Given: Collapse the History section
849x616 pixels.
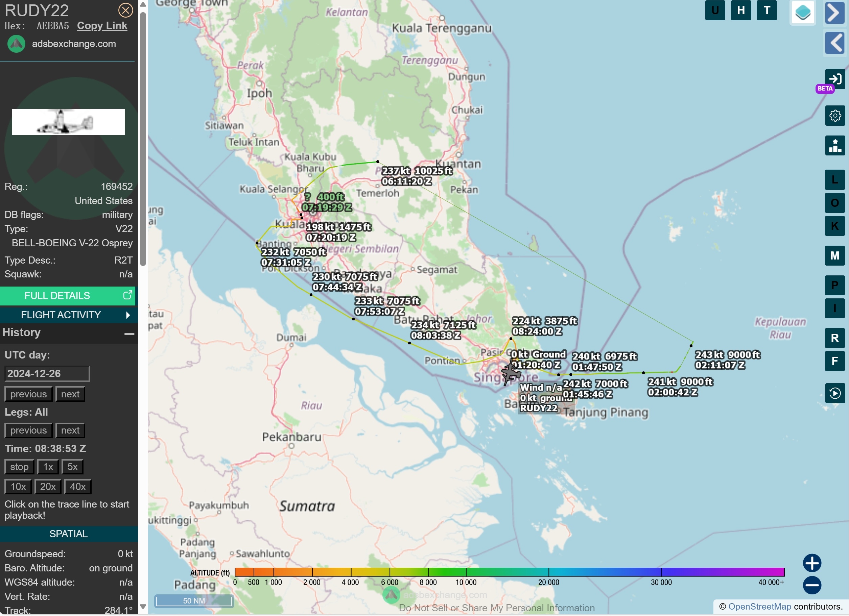Looking at the screenshot, I should point(129,334).
